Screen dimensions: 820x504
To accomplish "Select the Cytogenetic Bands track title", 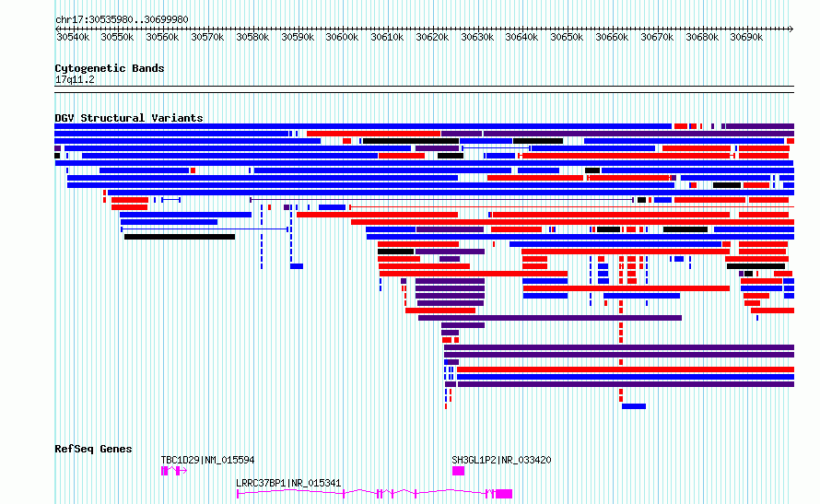I will pos(110,68).
